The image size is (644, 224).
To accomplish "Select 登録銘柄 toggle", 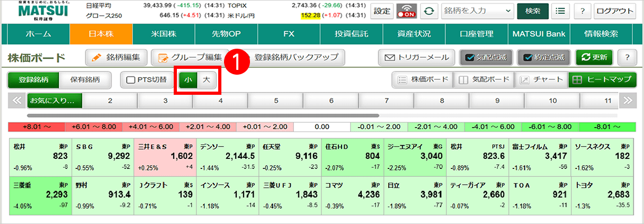I will pos(33,80).
